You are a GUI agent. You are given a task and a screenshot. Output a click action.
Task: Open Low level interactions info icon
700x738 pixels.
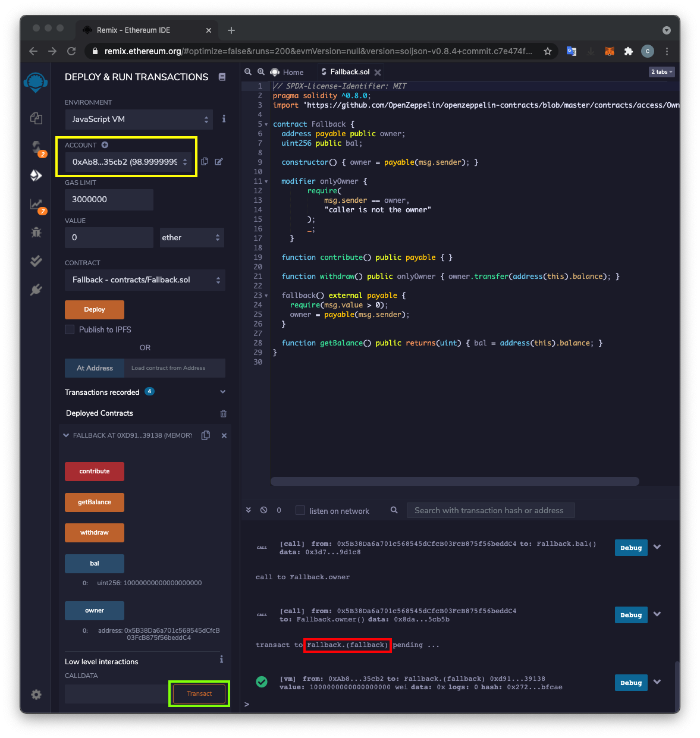221,660
